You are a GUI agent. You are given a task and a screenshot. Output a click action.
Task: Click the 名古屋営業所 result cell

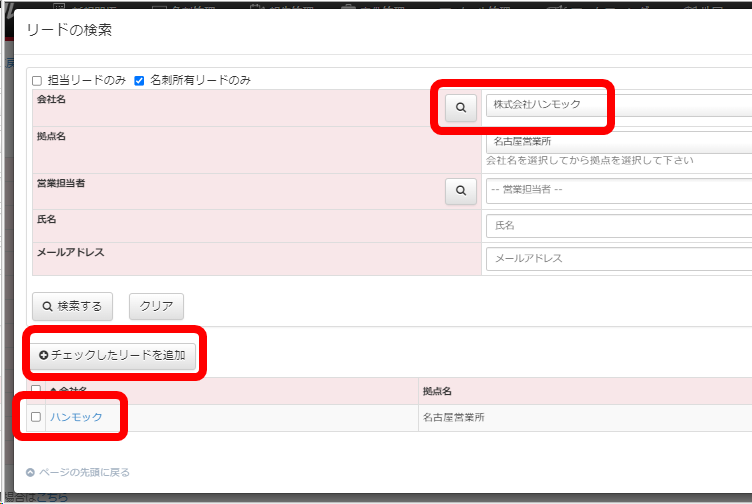pyautogui.click(x=454, y=417)
